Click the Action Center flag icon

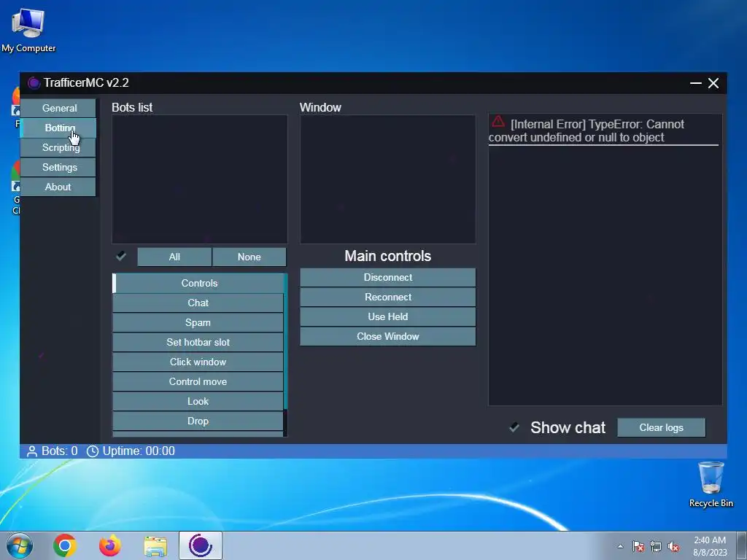click(x=638, y=546)
